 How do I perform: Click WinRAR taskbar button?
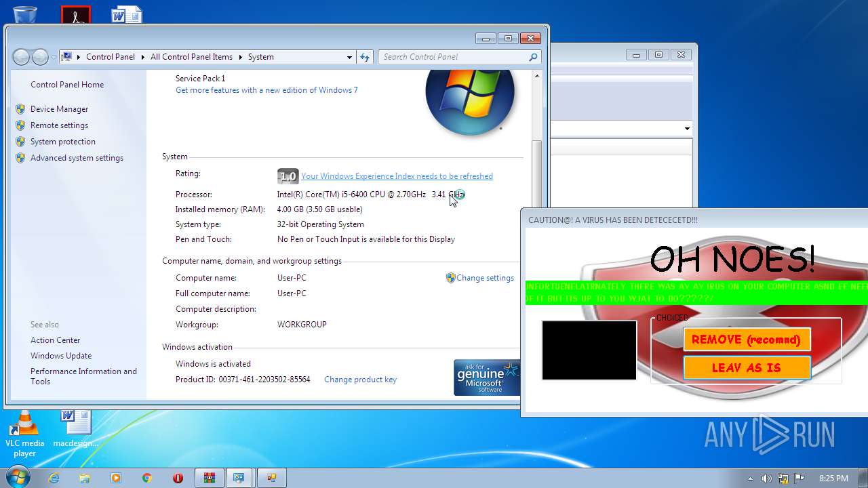point(210,478)
